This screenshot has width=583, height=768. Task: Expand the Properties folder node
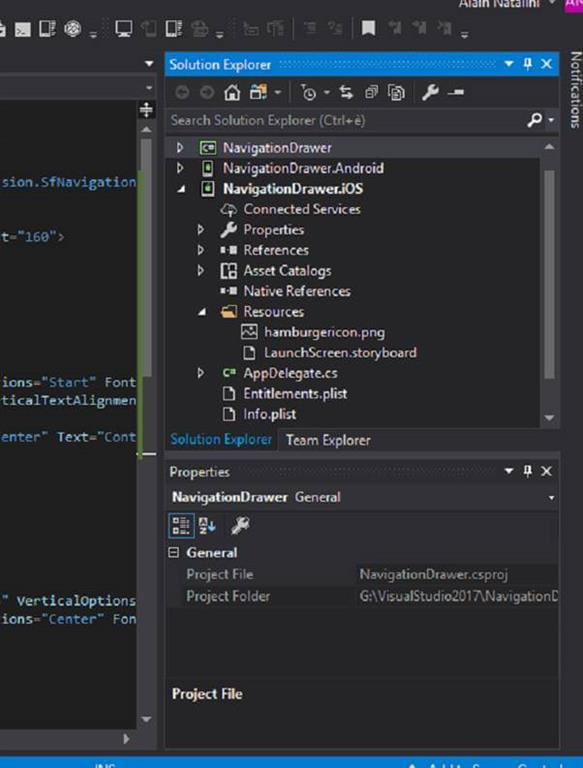tap(200, 229)
